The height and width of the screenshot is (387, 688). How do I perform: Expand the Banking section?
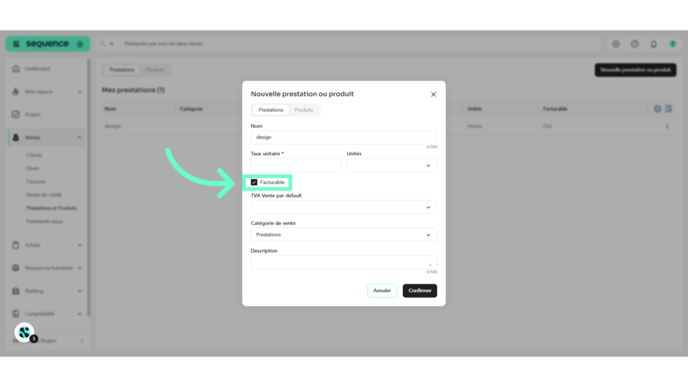79,291
